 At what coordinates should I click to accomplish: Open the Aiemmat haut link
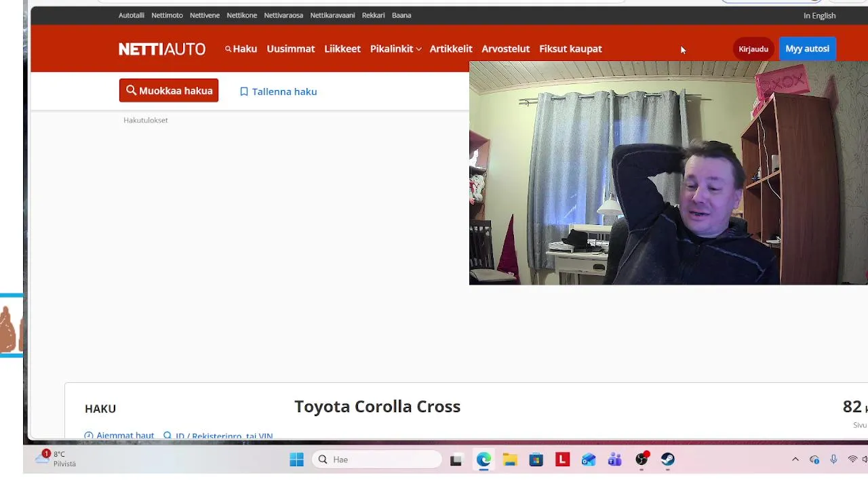[119, 436]
